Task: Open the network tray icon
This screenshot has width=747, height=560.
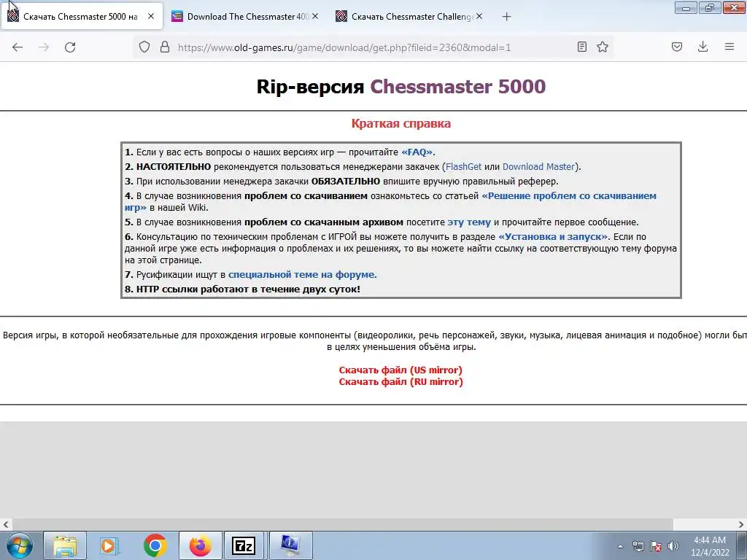Action: tap(638, 546)
